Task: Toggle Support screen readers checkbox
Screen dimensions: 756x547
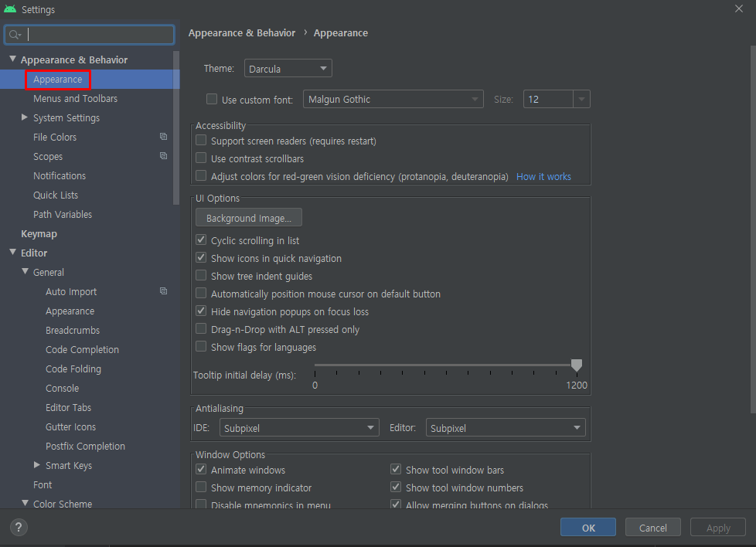Action: tap(201, 141)
